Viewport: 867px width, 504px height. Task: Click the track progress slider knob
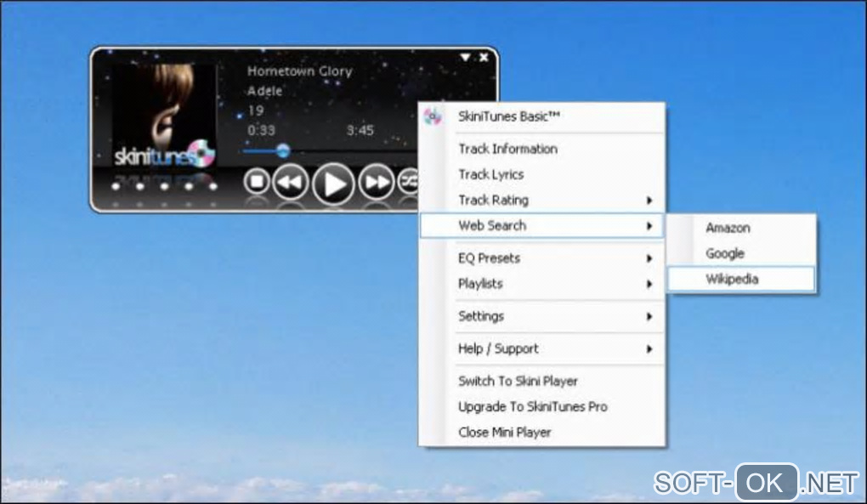[x=282, y=150]
